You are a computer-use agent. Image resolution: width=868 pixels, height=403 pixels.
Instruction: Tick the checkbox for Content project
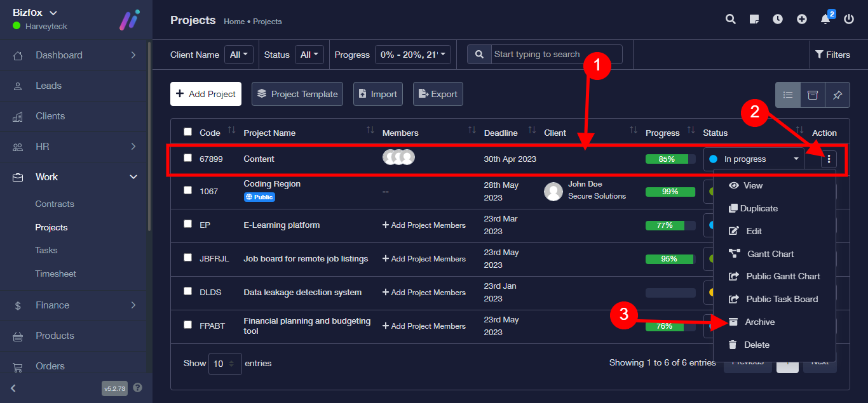click(187, 158)
